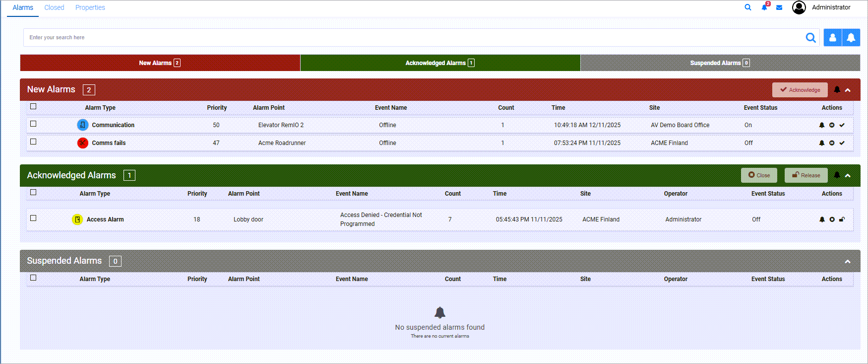
Task: Click the magnifier icon in the top navigation bar
Action: (x=748, y=7)
